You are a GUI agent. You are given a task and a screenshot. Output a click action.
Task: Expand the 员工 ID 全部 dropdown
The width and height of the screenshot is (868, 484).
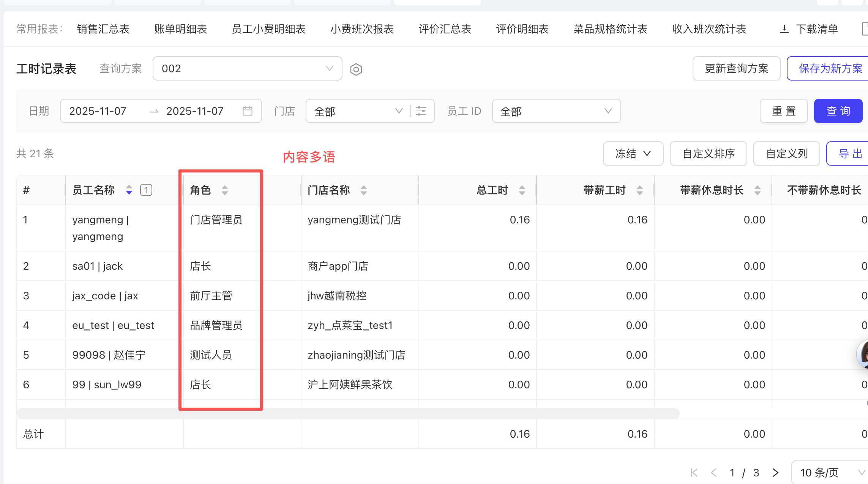556,111
